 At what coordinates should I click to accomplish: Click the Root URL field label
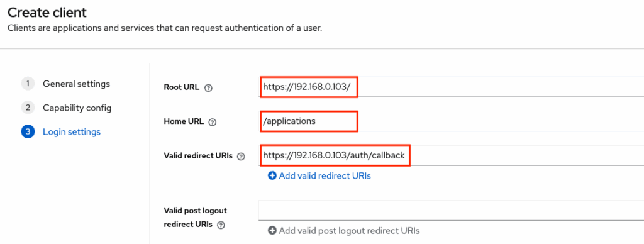[x=182, y=87]
